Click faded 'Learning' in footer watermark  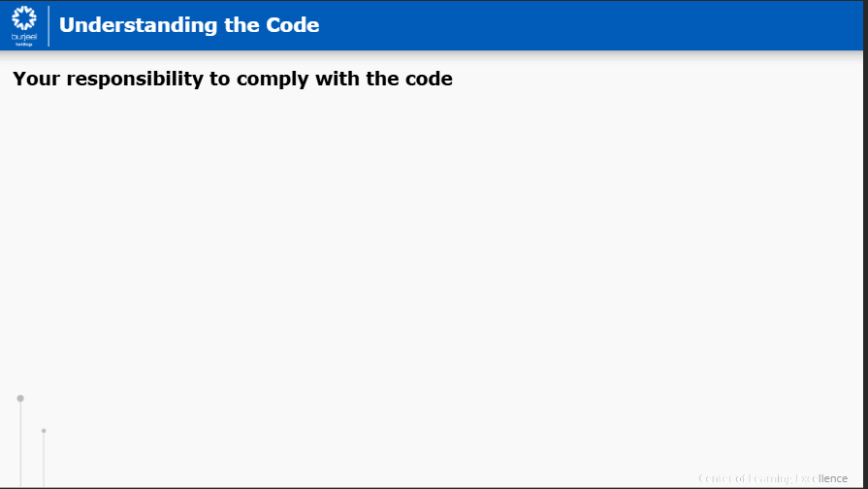(x=769, y=478)
